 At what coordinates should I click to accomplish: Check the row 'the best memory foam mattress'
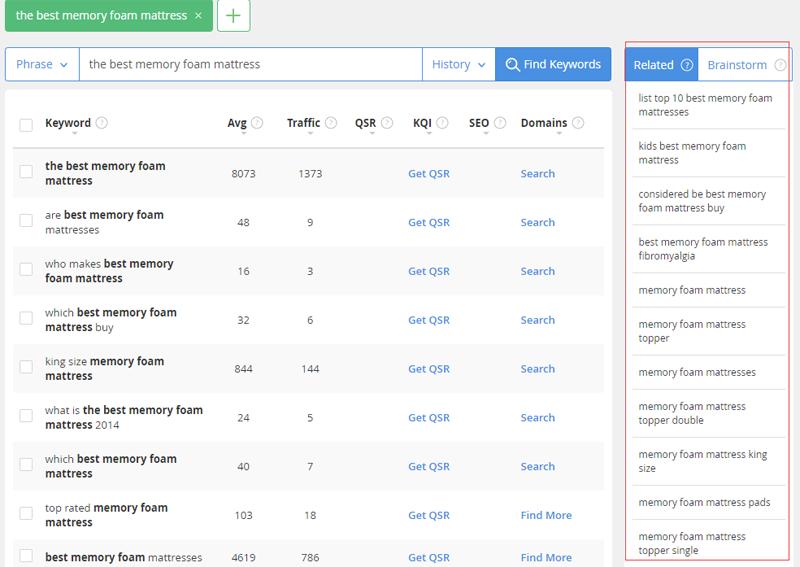[26, 171]
